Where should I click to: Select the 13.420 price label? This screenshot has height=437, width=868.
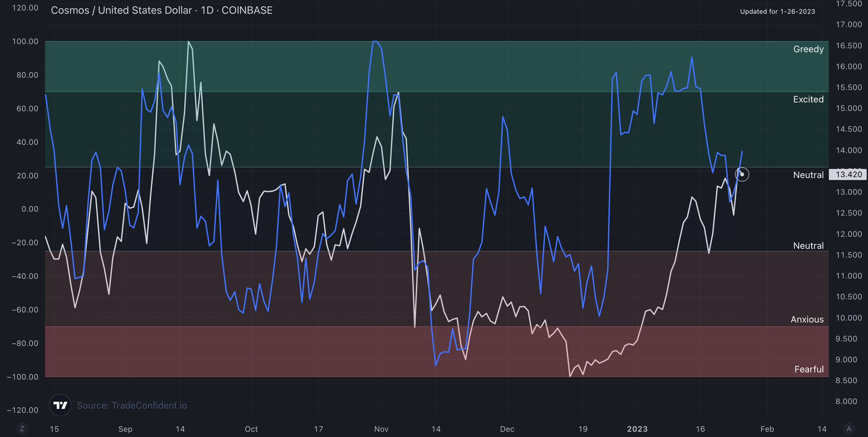(x=848, y=174)
